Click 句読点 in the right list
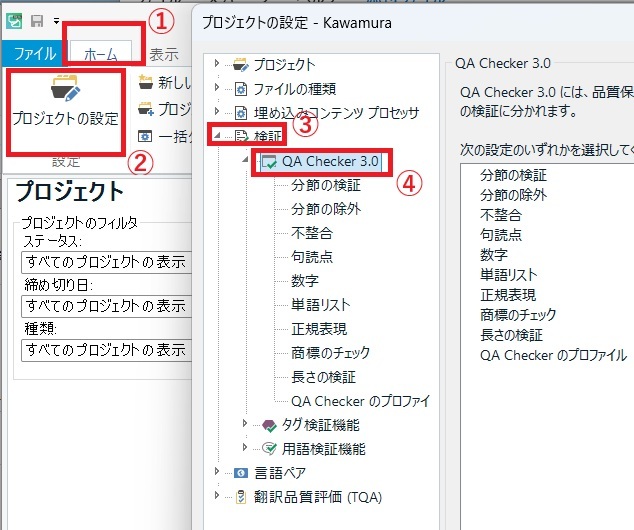The height and width of the screenshot is (530, 634). 501,234
